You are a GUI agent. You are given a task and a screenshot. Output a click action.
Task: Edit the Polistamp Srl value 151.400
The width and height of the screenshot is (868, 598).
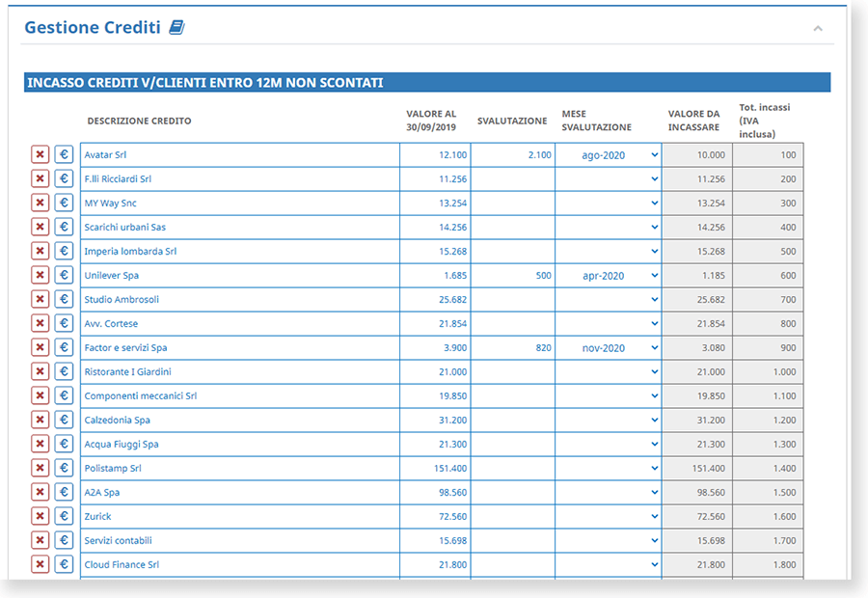point(435,468)
